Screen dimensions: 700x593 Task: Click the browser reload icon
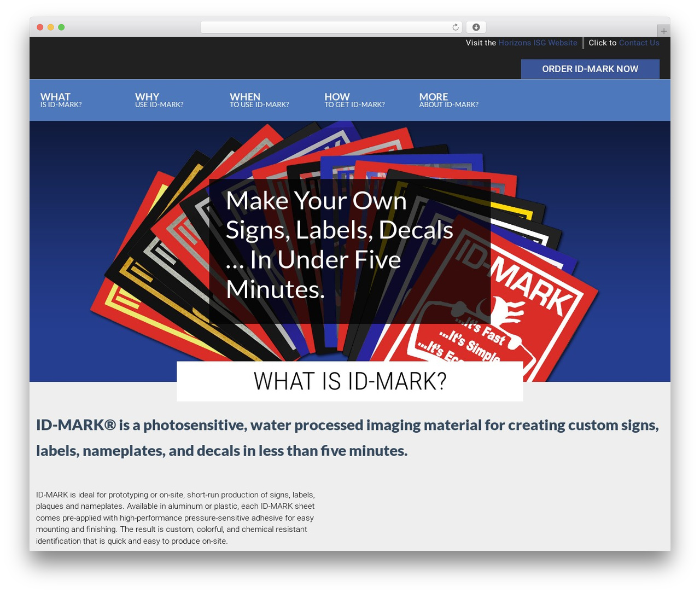click(456, 27)
